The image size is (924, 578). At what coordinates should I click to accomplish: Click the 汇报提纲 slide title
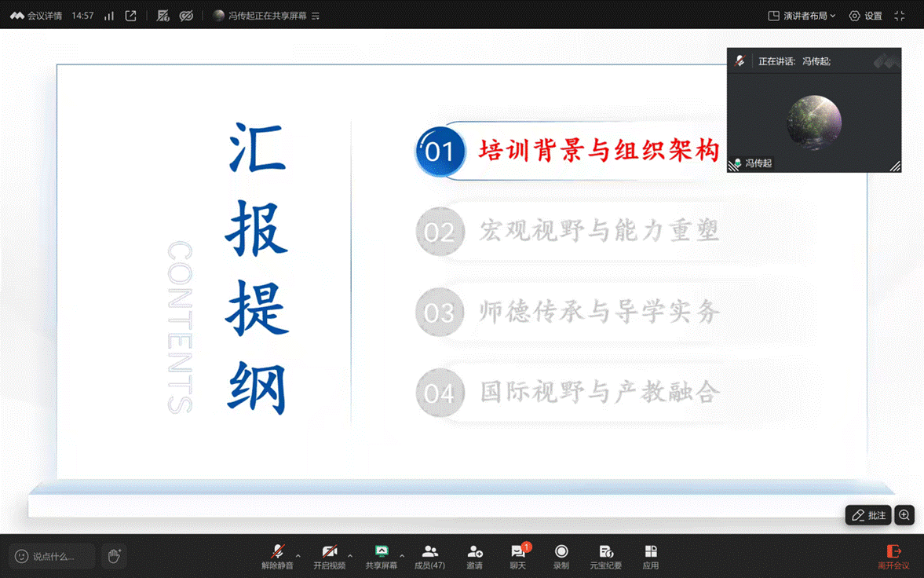(x=257, y=269)
